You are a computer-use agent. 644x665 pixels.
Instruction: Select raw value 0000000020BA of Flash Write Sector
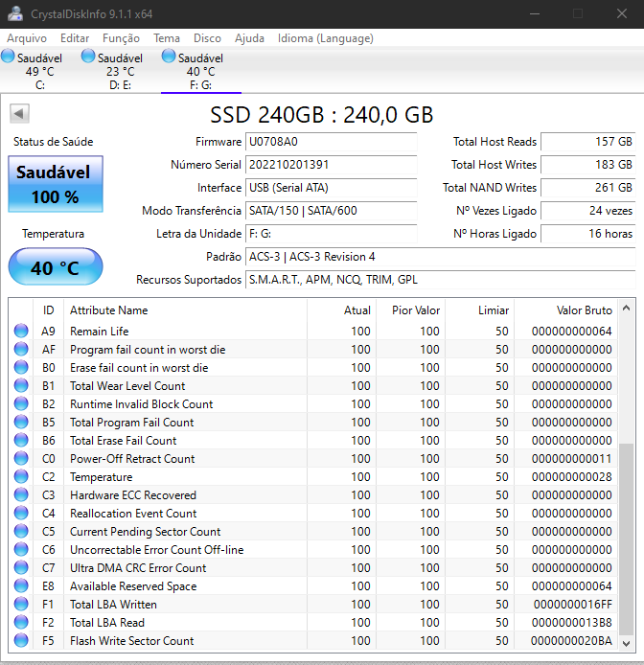[x=571, y=641]
